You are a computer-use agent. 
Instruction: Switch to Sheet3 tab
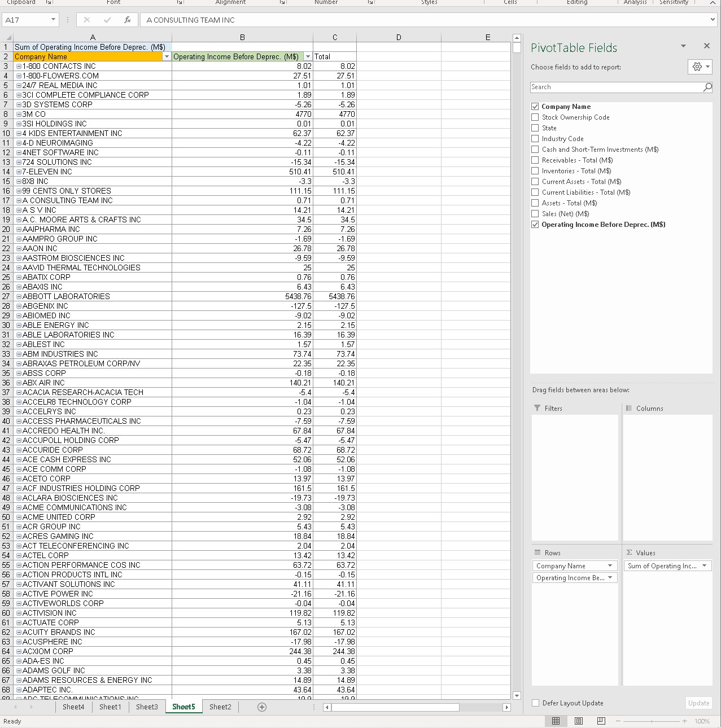(147, 707)
